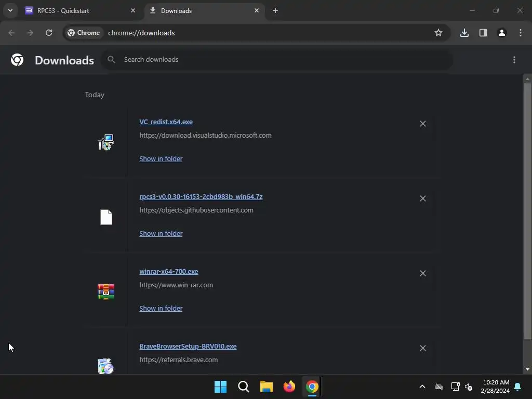
Task: Click the objects.githubusercontent.com source URL
Action: 196,210
